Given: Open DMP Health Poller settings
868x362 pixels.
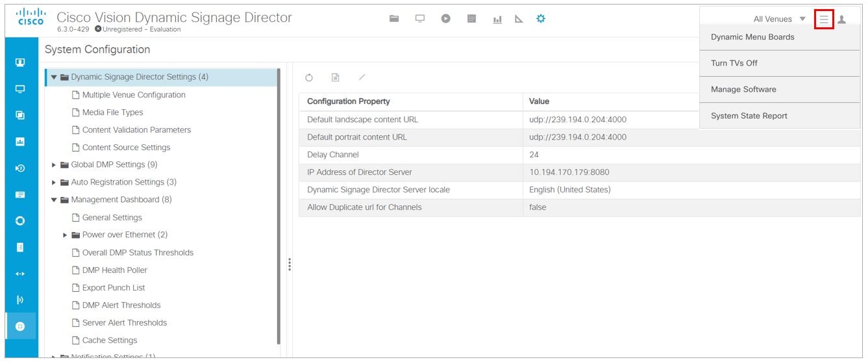Looking at the screenshot, I should [x=114, y=270].
